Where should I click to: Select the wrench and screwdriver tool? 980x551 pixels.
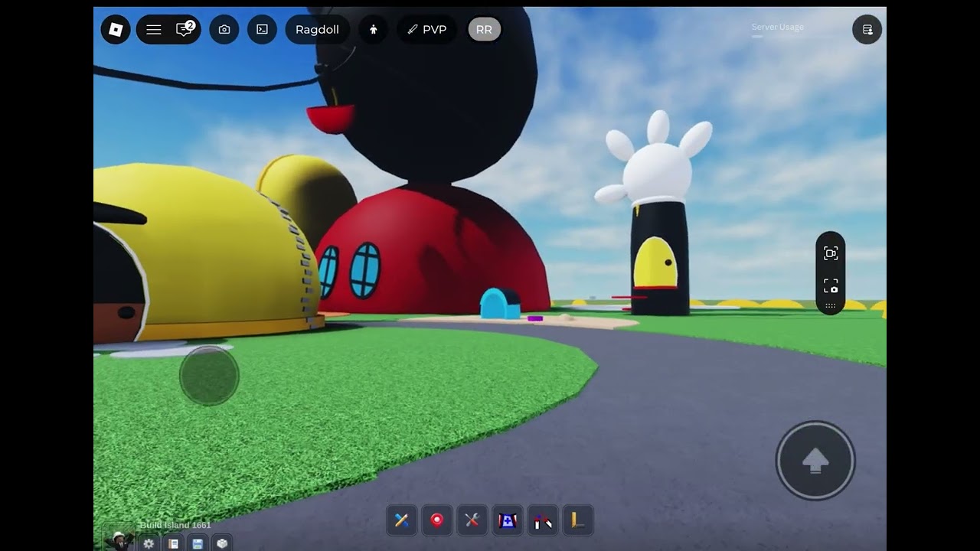(x=472, y=520)
